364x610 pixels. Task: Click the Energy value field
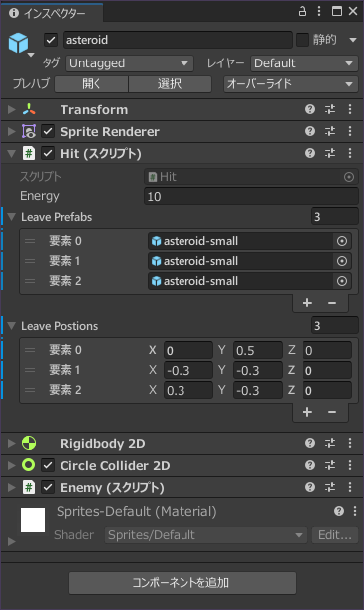coord(251,196)
